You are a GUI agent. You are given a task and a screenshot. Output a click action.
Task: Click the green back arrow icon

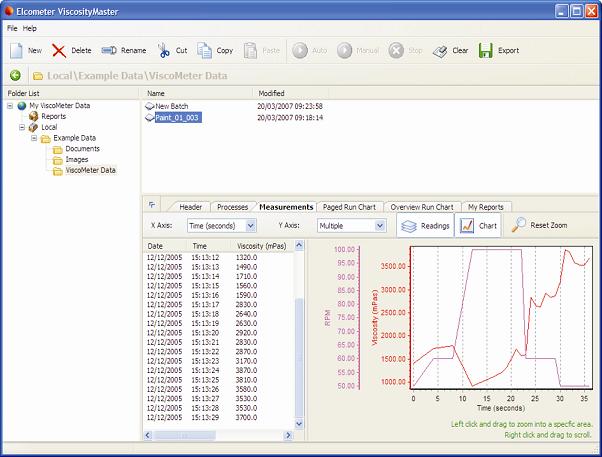[x=15, y=75]
